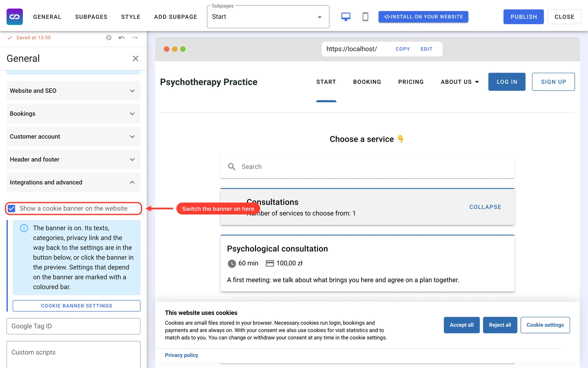Image resolution: width=588 pixels, height=368 pixels.
Task: Open the version history icon
Action: click(109, 38)
